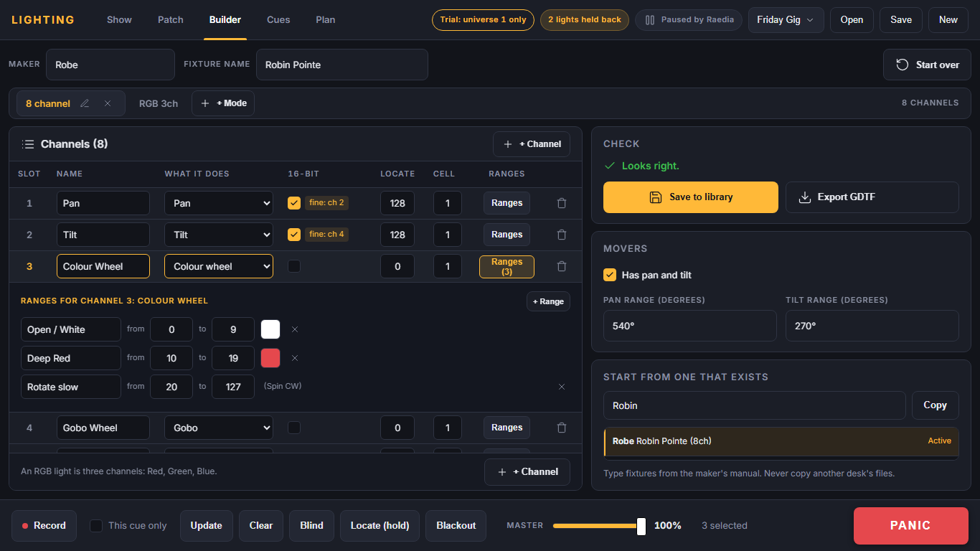Screen dimensions: 980x551
Task: Close the 8 channel mode tab
Action: tap(108, 103)
